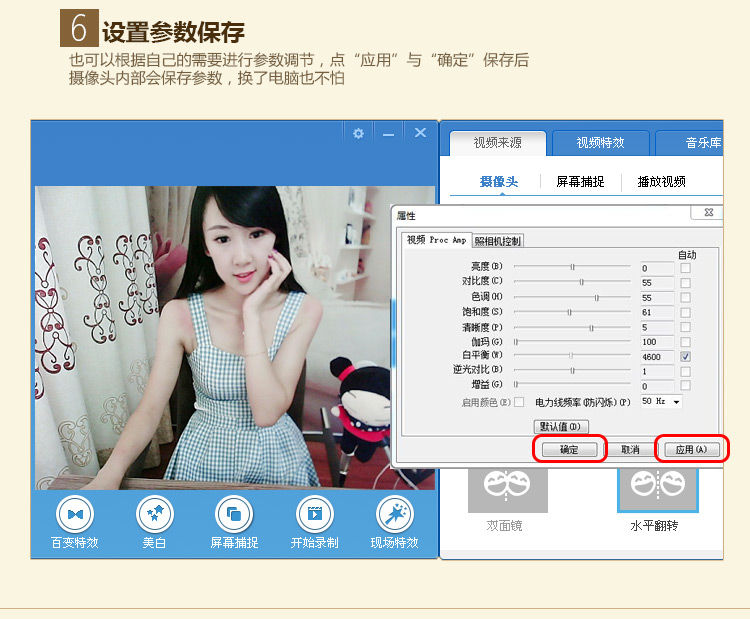Toggle auto checkbox for 增益
The image size is (750, 619).
tap(685, 386)
